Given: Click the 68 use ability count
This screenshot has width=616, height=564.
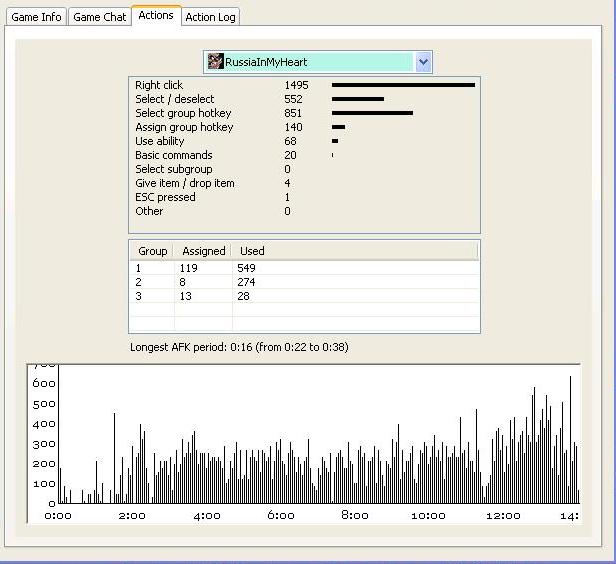Looking at the screenshot, I should pyautogui.click(x=290, y=141).
